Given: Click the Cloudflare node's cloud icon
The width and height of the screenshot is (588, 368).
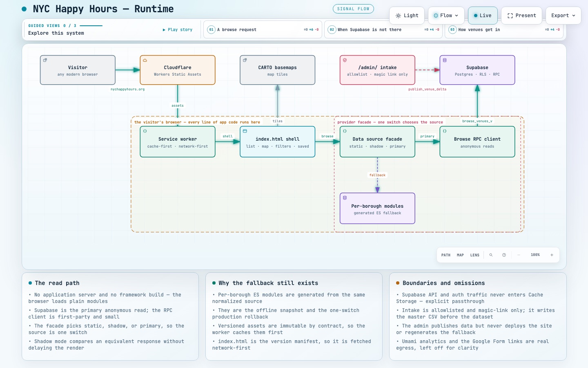Looking at the screenshot, I should [x=145, y=60].
